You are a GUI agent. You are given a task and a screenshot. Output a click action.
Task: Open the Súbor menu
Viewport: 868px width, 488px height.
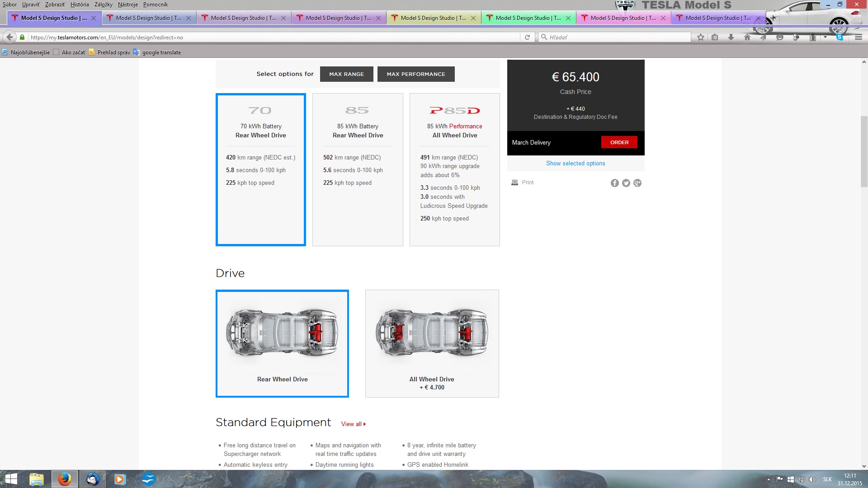click(x=9, y=5)
